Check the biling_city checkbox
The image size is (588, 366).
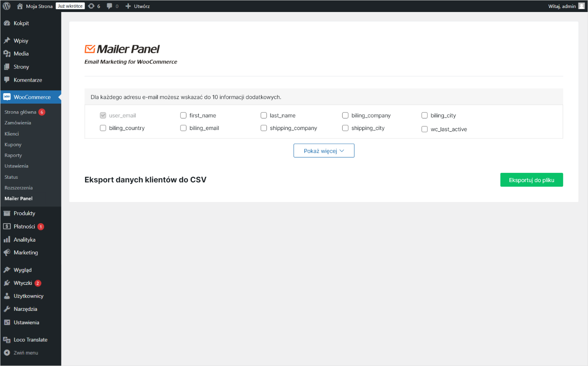[425, 115]
